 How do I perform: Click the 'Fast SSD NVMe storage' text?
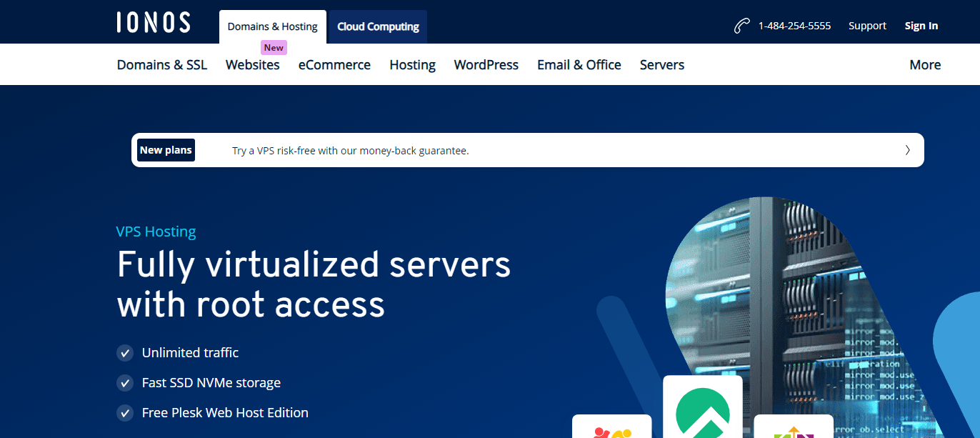(x=211, y=383)
